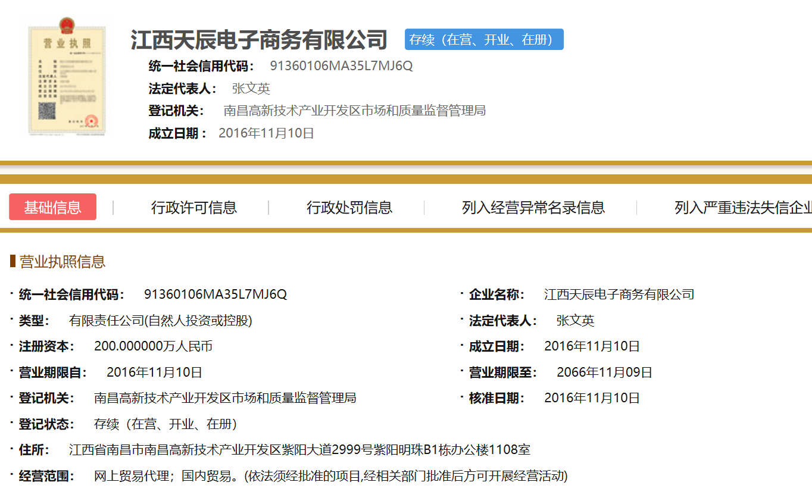The image size is (812, 504).
Task: Click the 经营范围 description text
Action: tap(330, 476)
